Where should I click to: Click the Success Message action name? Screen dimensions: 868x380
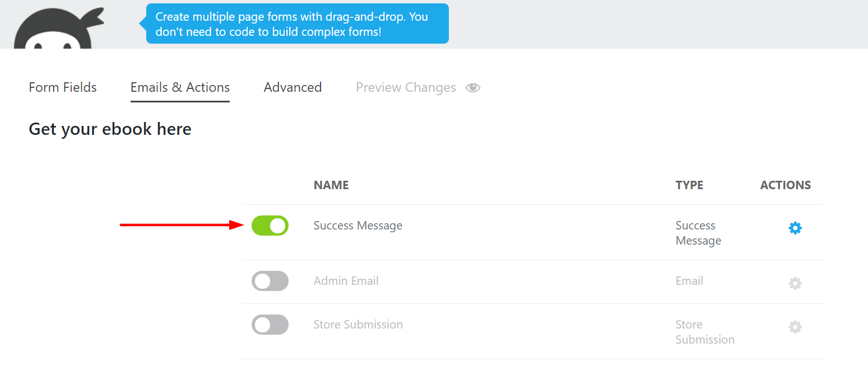click(358, 226)
